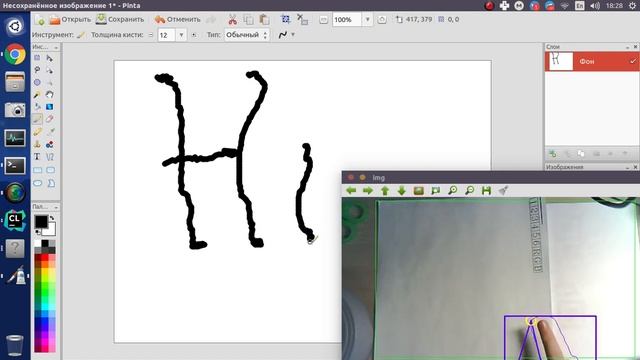
Task: Cut selection with the scissors icon
Action: point(232,19)
